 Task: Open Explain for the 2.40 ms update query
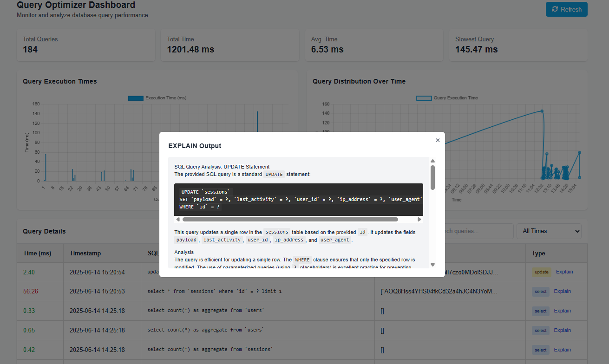point(564,272)
